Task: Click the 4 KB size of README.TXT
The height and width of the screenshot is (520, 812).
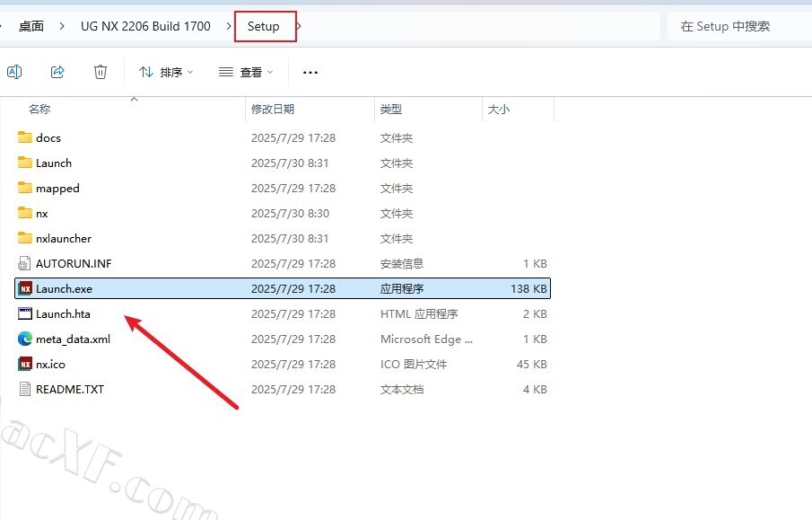Action: (x=535, y=390)
